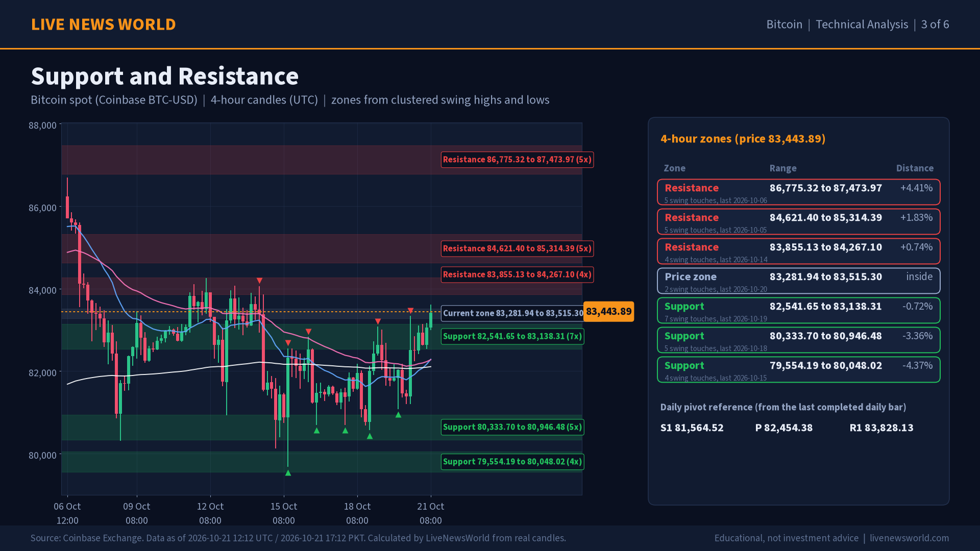
Task: Click the Support 80,333.70 to 80,946.48 (5x) chart label
Action: coord(512,428)
